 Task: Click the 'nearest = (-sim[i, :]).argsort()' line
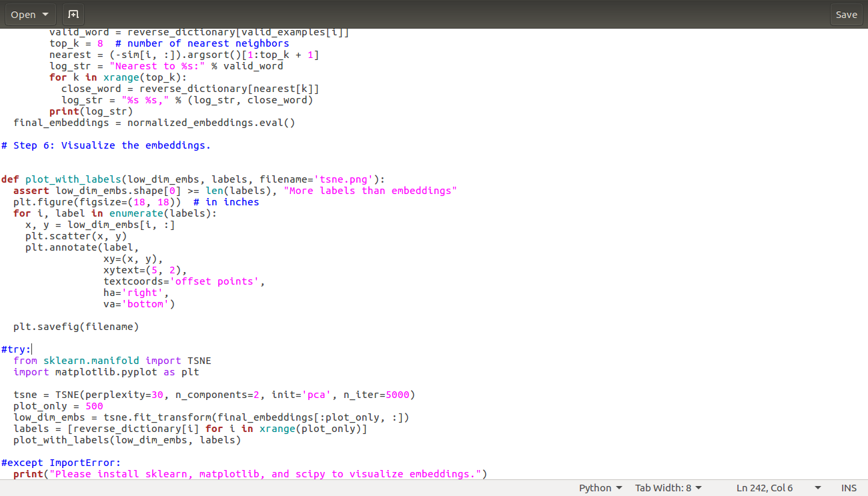pos(184,55)
